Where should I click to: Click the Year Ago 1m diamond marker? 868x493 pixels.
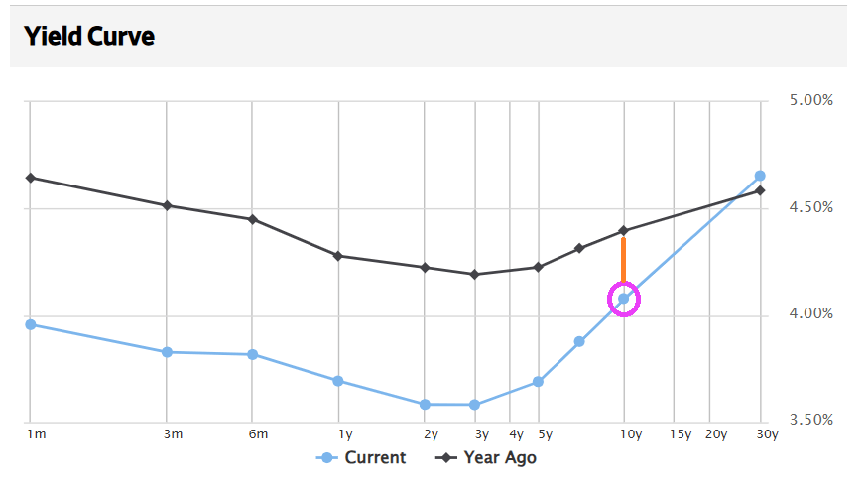tap(30, 178)
